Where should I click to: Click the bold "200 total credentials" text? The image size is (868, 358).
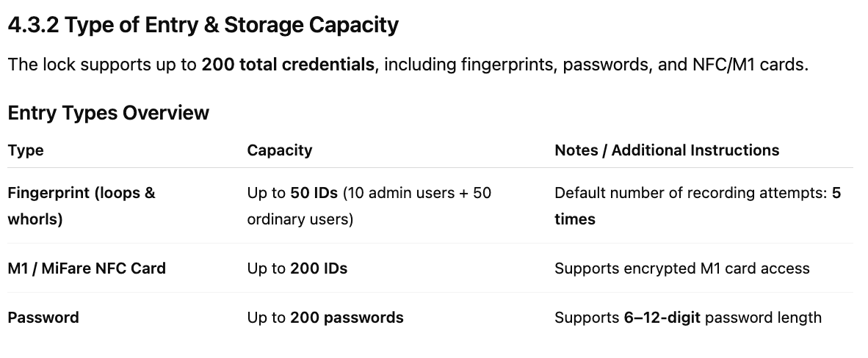pos(288,65)
